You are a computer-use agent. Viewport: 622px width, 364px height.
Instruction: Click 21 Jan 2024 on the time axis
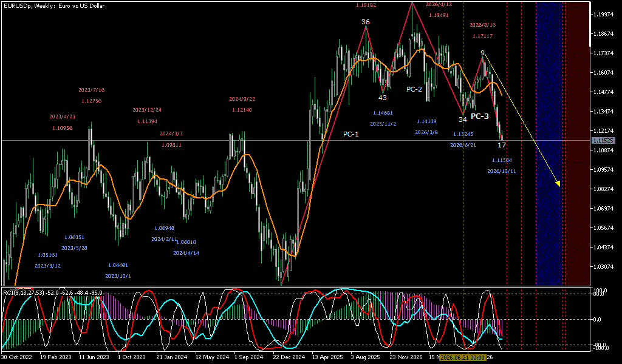point(171,357)
